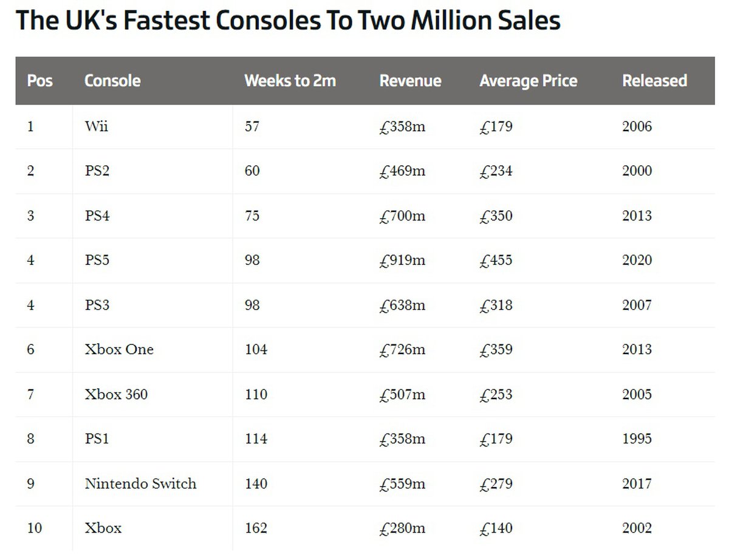
Task: Click the 162 weeks value
Action: point(256,528)
